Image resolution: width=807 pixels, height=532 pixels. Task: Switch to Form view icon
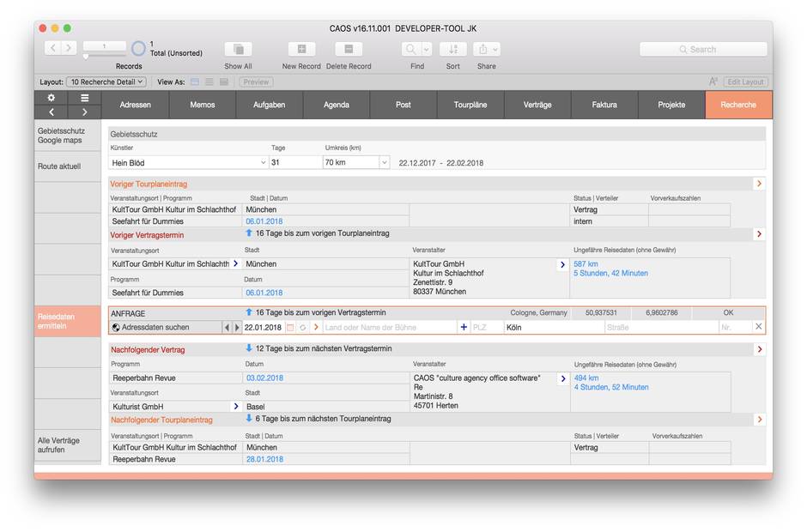(x=195, y=82)
